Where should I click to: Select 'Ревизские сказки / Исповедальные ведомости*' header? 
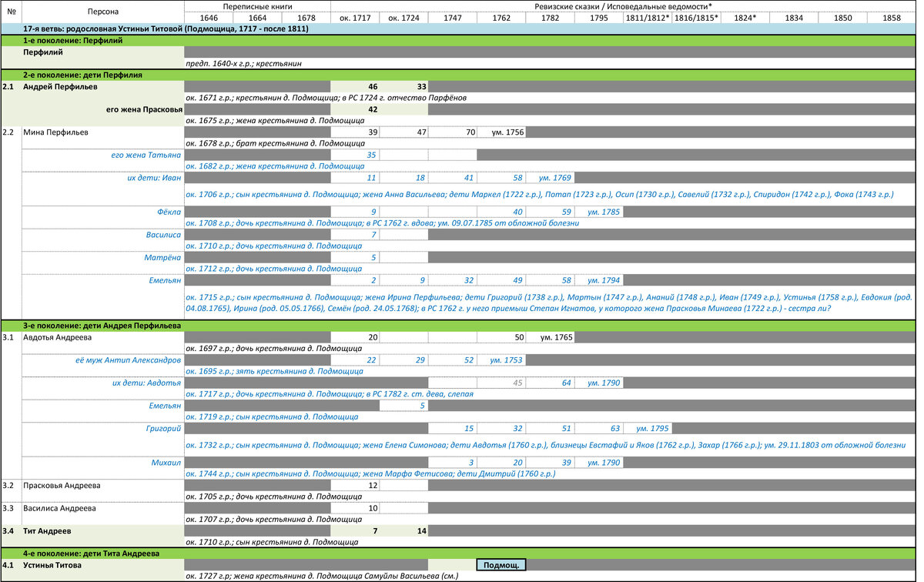point(624,6)
